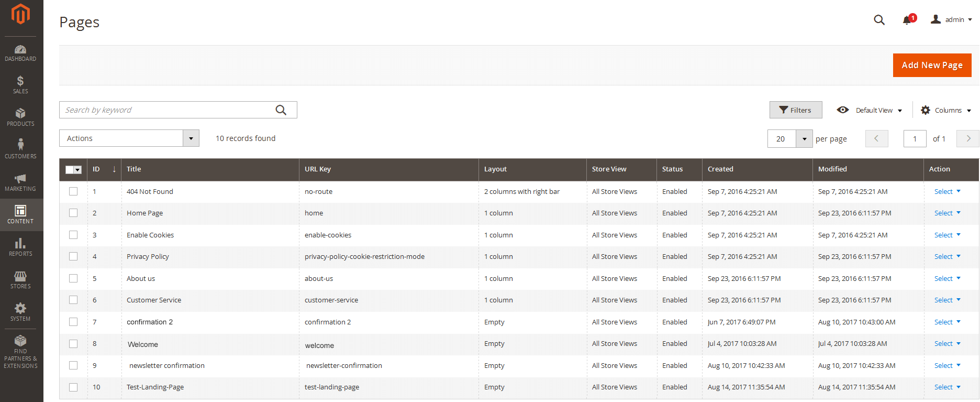Tick the checkbox for Test-Landing-Page
Viewport: 980px width, 402px height.
[73, 387]
